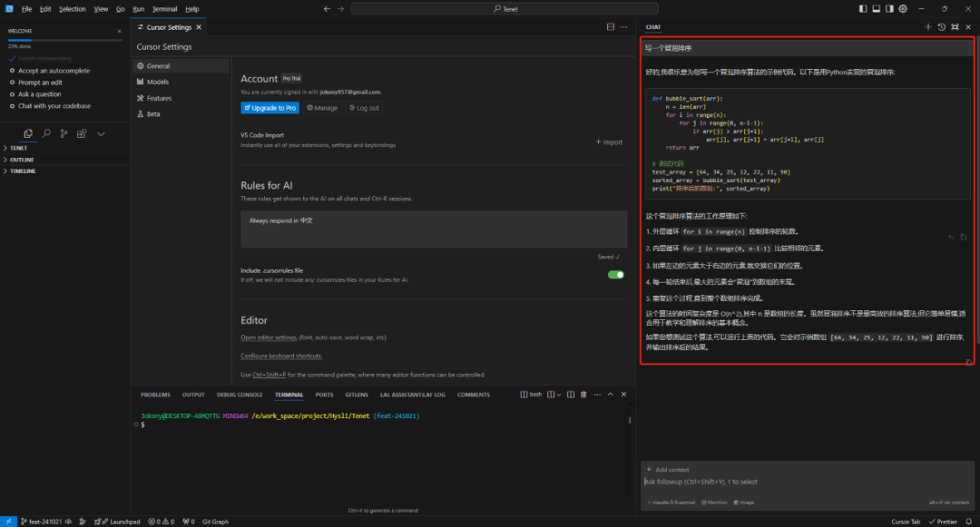This screenshot has height=527, width=980.
Task: Open the Extensions view icon
Action: point(82,133)
